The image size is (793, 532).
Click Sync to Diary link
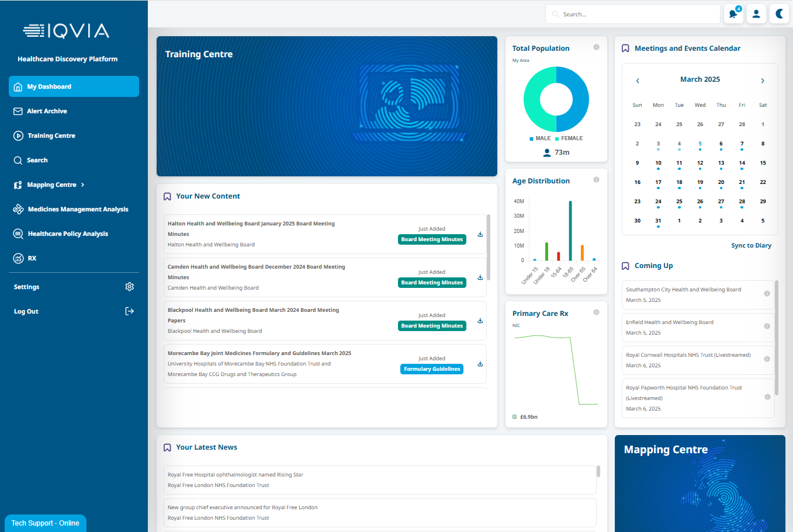coord(751,245)
